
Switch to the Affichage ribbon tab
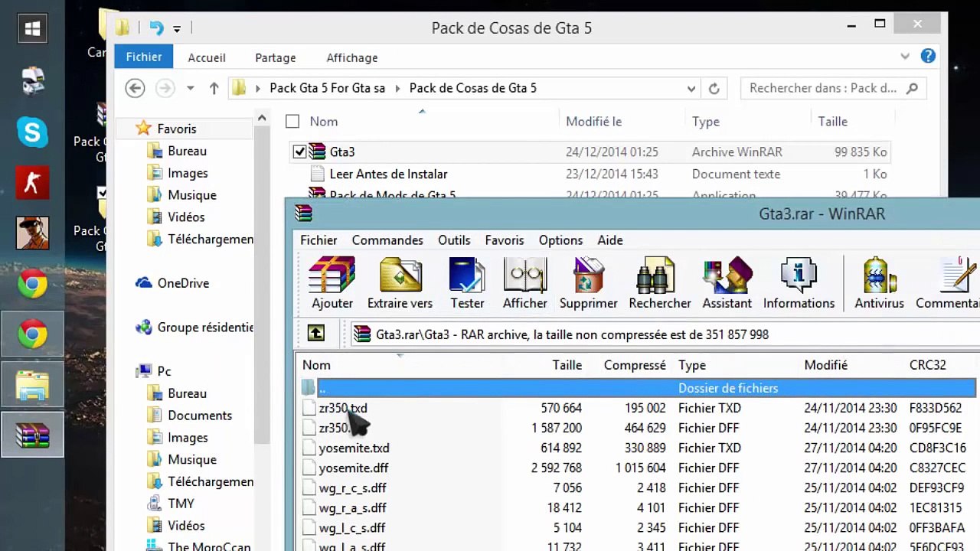(x=352, y=57)
